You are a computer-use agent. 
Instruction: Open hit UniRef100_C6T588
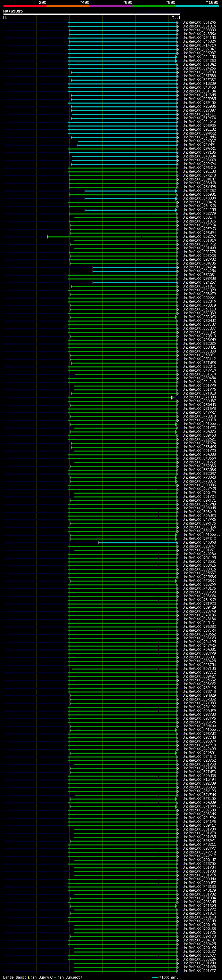click(199, 76)
